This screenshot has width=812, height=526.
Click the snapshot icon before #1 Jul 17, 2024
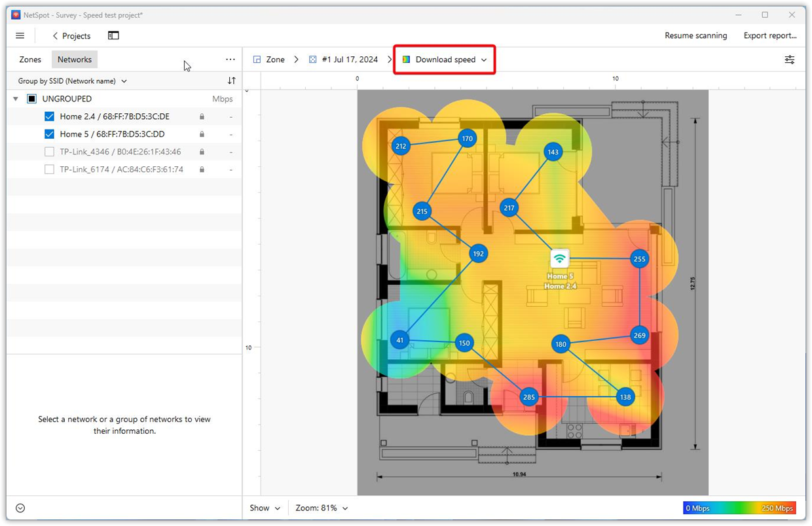click(x=313, y=59)
